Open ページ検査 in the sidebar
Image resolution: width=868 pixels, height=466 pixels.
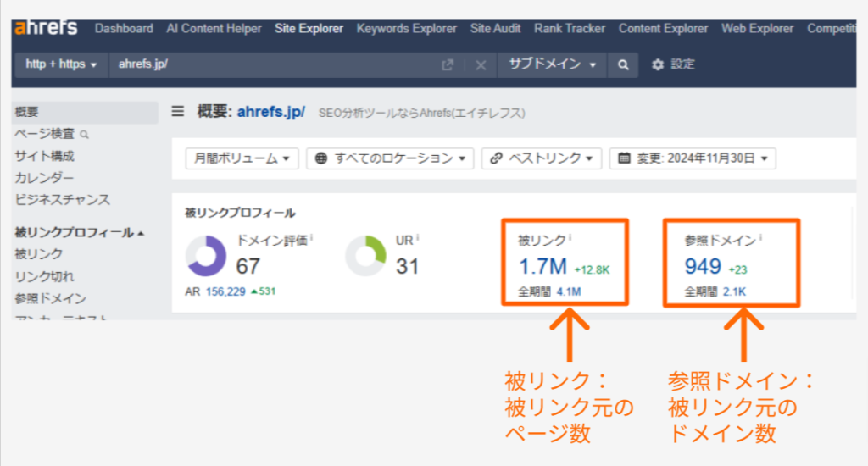(44, 134)
